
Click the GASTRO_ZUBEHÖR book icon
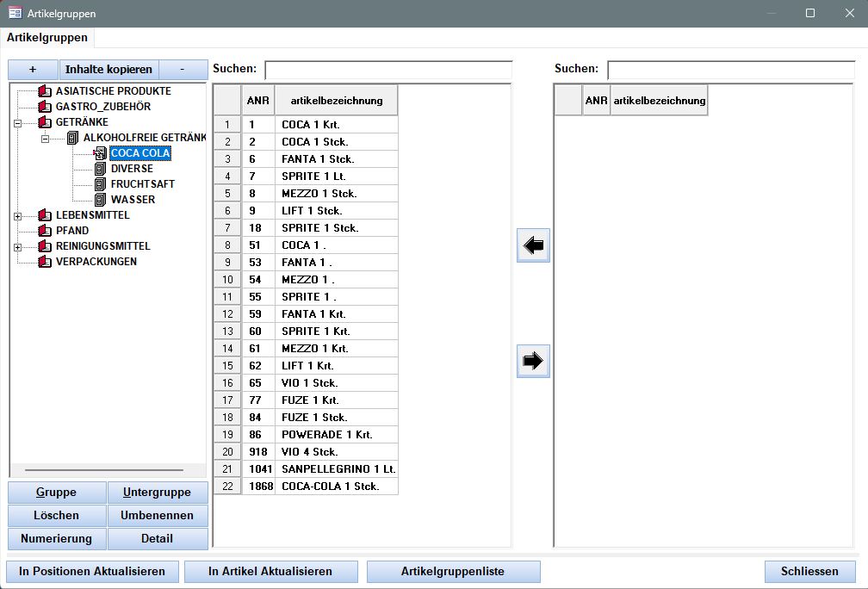pyautogui.click(x=46, y=107)
